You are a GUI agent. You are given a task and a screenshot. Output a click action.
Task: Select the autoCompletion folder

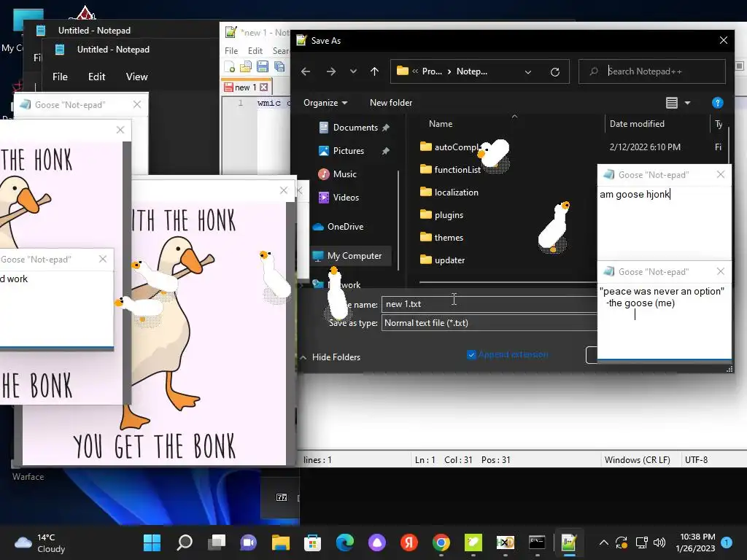click(450, 147)
